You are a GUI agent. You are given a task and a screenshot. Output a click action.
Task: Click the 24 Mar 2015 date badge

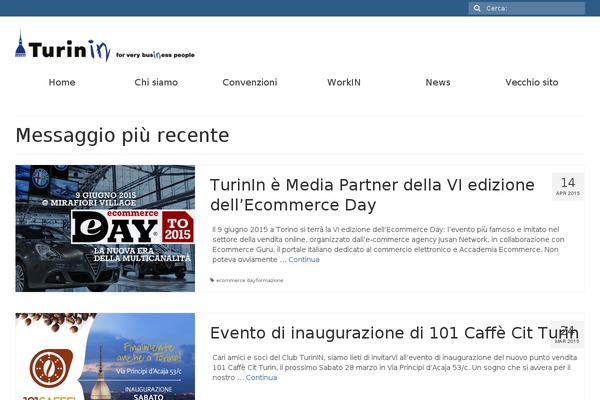567,334
